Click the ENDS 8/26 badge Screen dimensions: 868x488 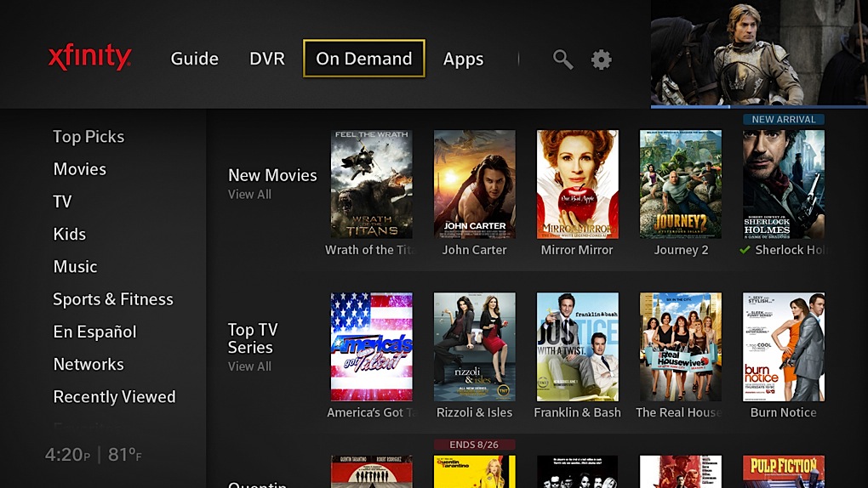[474, 445]
